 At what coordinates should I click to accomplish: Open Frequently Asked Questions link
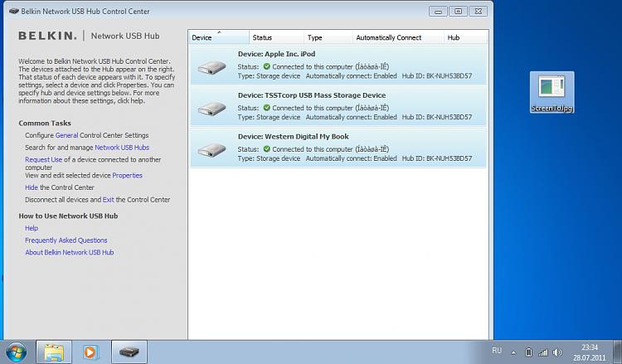pyautogui.click(x=66, y=240)
